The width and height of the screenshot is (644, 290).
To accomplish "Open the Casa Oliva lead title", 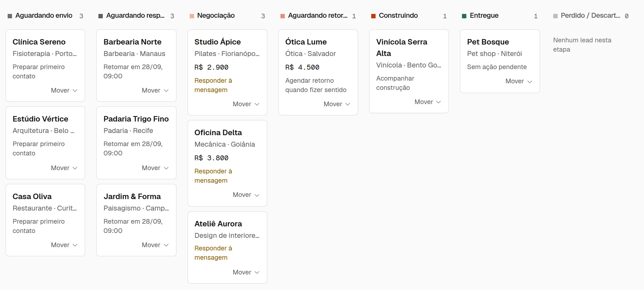I will coord(32,196).
